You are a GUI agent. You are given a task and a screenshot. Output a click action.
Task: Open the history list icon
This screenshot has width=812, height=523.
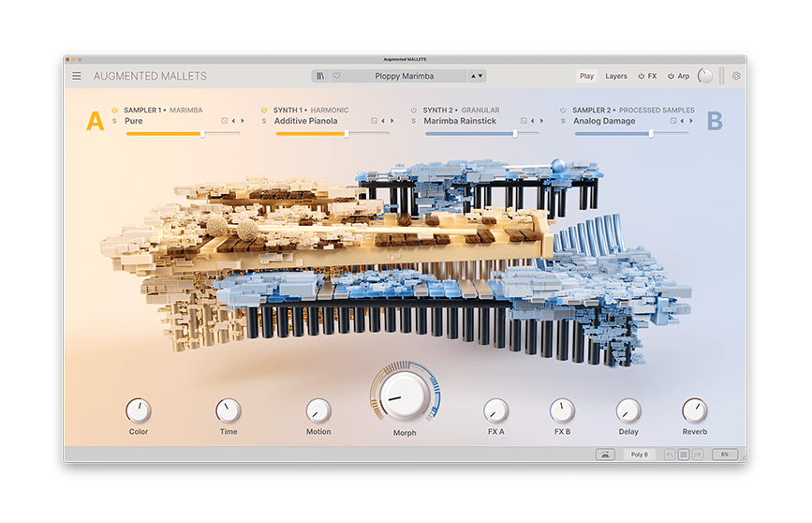(x=684, y=455)
